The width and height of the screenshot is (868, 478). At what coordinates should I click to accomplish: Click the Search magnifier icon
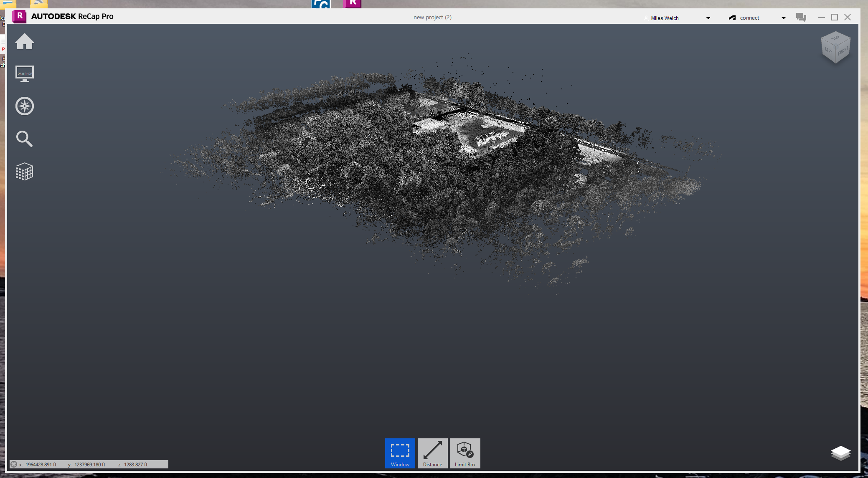[24, 139]
